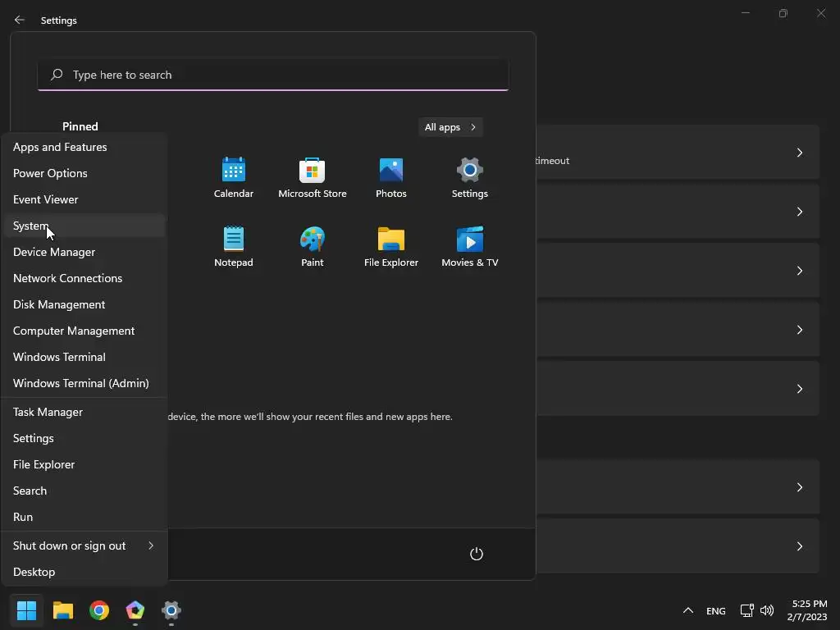Select Network Connections menu entry
The image size is (840, 630).
click(x=84, y=278)
